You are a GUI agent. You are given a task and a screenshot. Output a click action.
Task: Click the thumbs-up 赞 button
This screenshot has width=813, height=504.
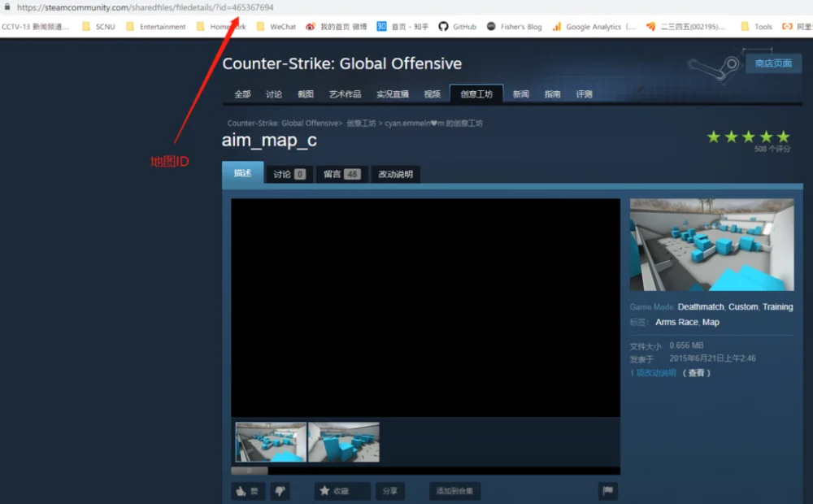248,490
